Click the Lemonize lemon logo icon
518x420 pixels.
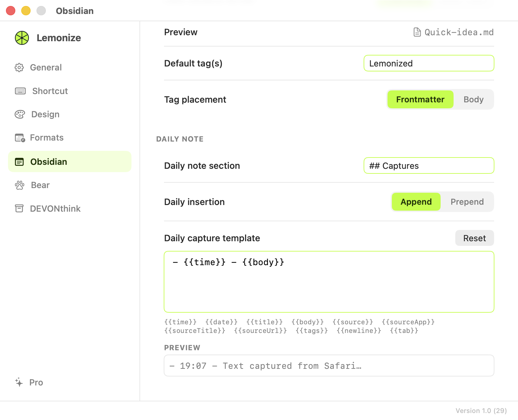click(22, 38)
